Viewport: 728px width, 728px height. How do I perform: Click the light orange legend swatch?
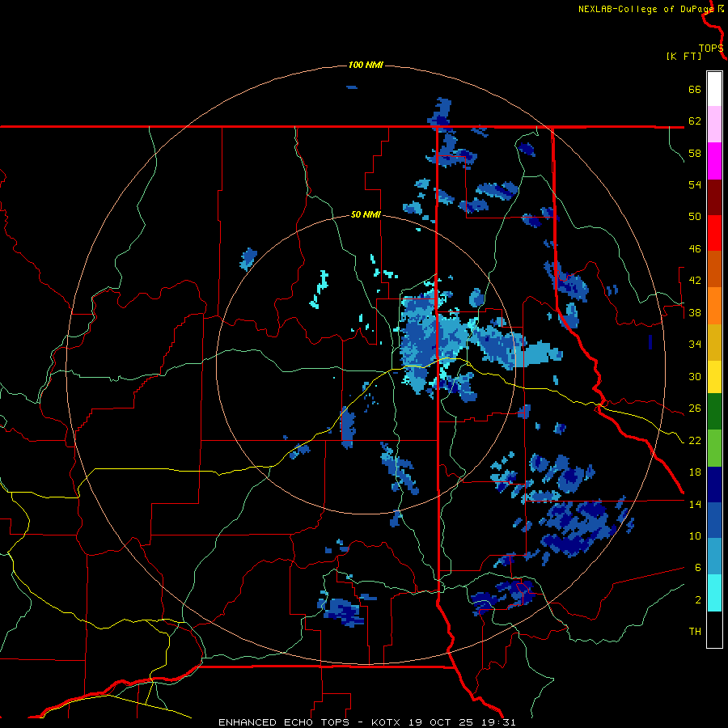point(714,306)
